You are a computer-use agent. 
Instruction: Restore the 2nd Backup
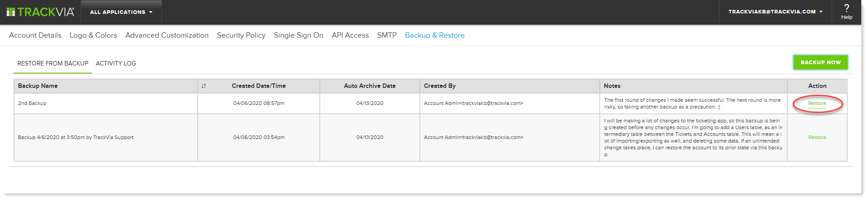tap(817, 104)
